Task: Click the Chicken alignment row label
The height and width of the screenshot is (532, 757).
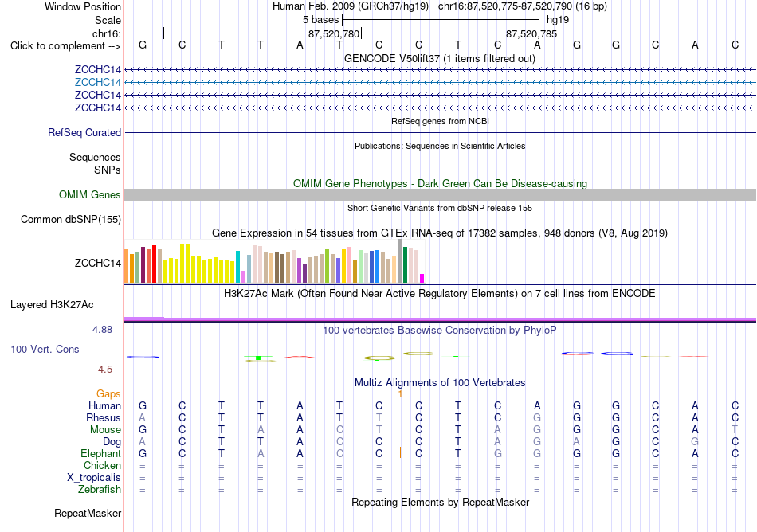Action: [102, 465]
